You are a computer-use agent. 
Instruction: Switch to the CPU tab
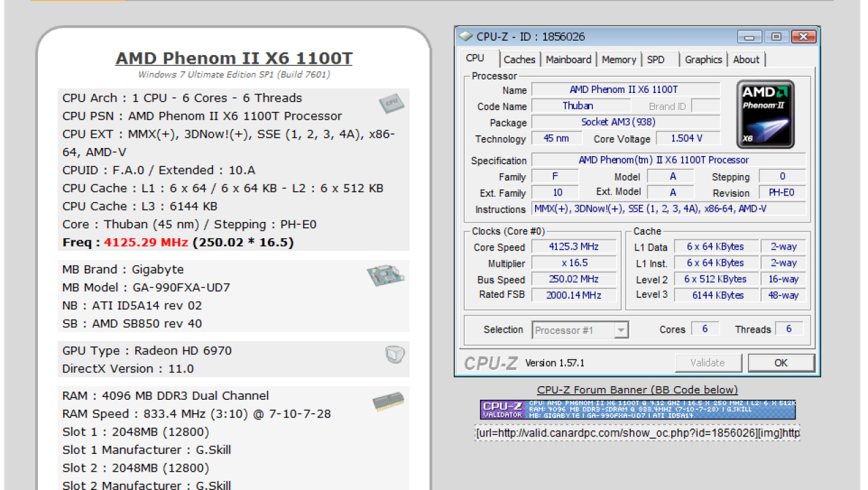tap(475, 58)
